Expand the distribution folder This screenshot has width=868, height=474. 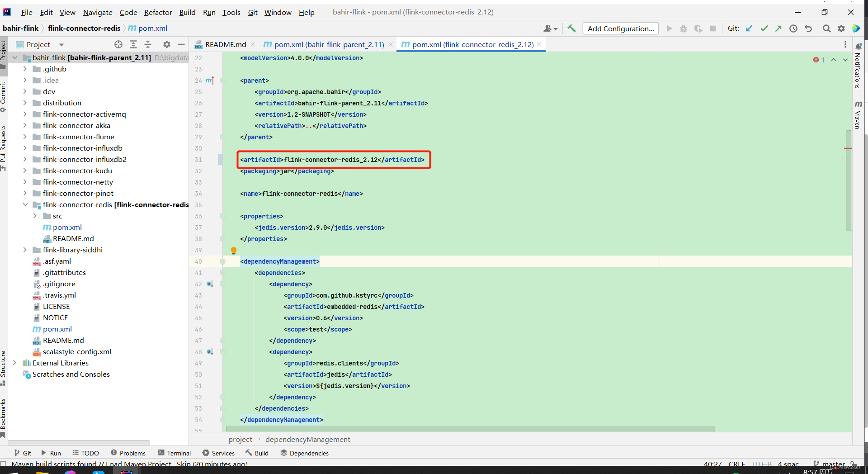point(25,103)
